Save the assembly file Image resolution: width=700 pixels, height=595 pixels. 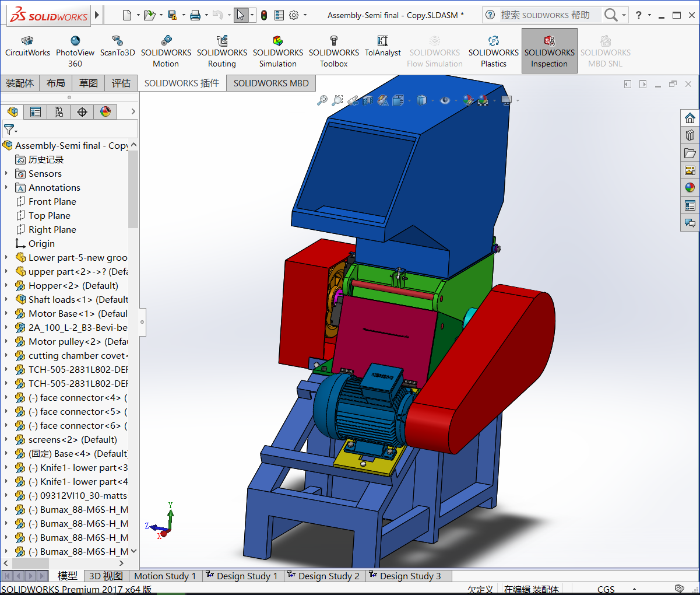(x=172, y=15)
